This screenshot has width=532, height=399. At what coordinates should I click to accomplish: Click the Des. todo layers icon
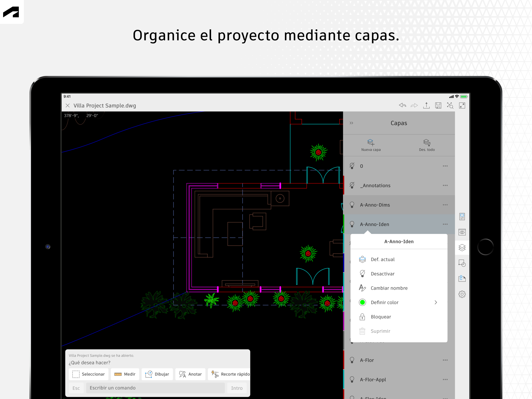click(427, 142)
